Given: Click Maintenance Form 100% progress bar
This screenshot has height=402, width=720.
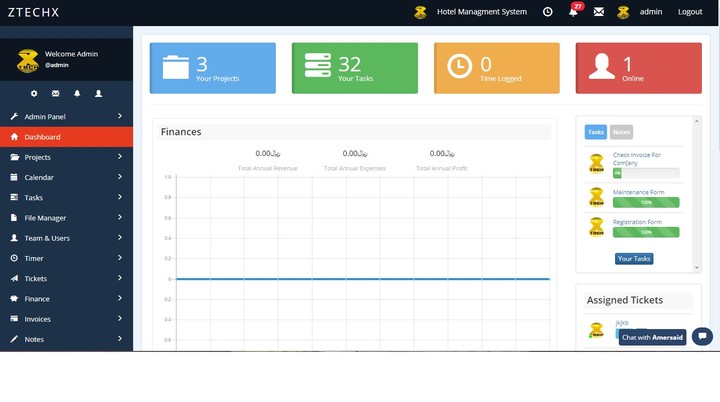Looking at the screenshot, I should [x=646, y=202].
